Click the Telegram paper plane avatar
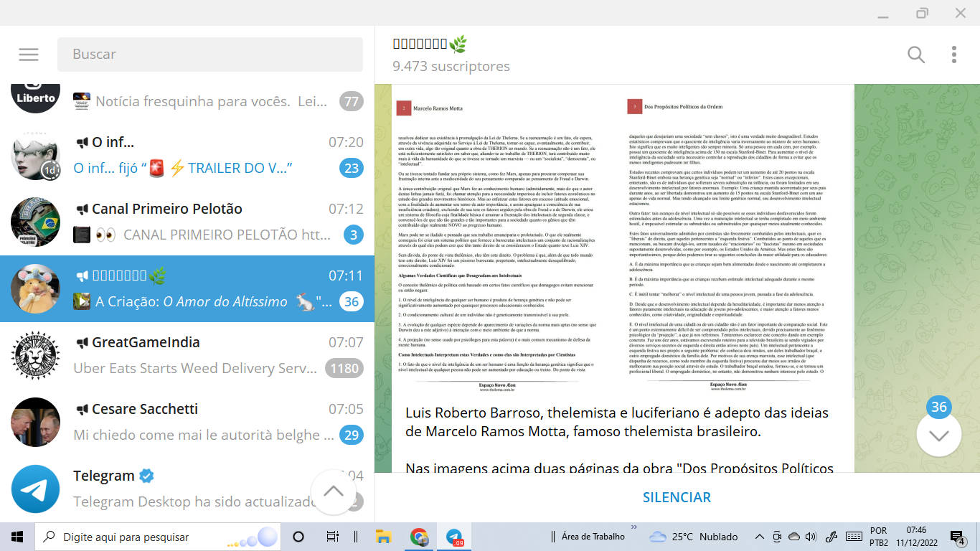Viewport: 980px width, 551px height. (35, 489)
